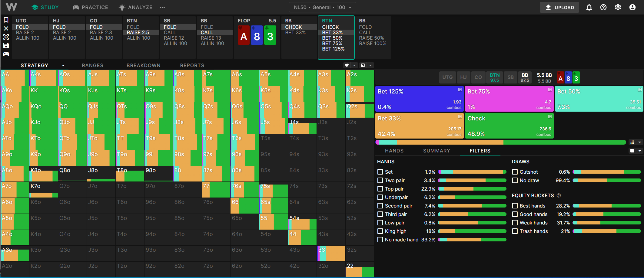Image resolution: width=644 pixels, height=278 pixels.
Task: Click the heart suit icon above matrix
Action: [x=347, y=65]
